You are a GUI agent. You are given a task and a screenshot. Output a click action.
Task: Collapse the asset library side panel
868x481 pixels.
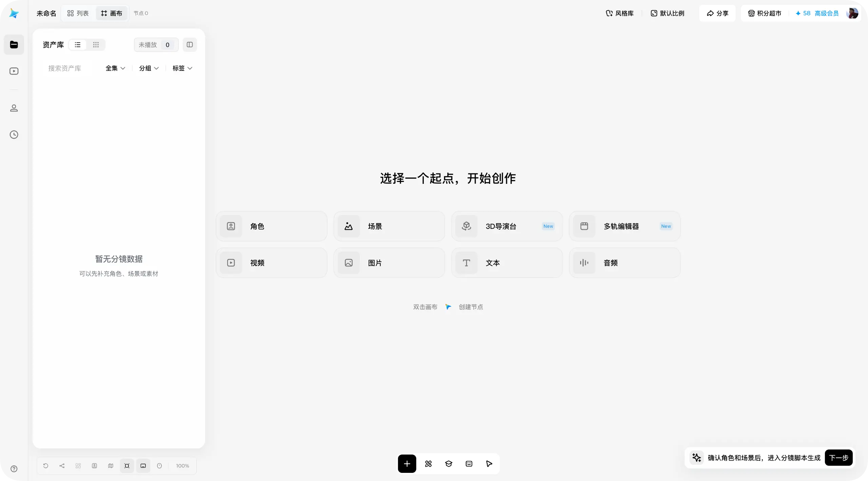click(x=190, y=45)
